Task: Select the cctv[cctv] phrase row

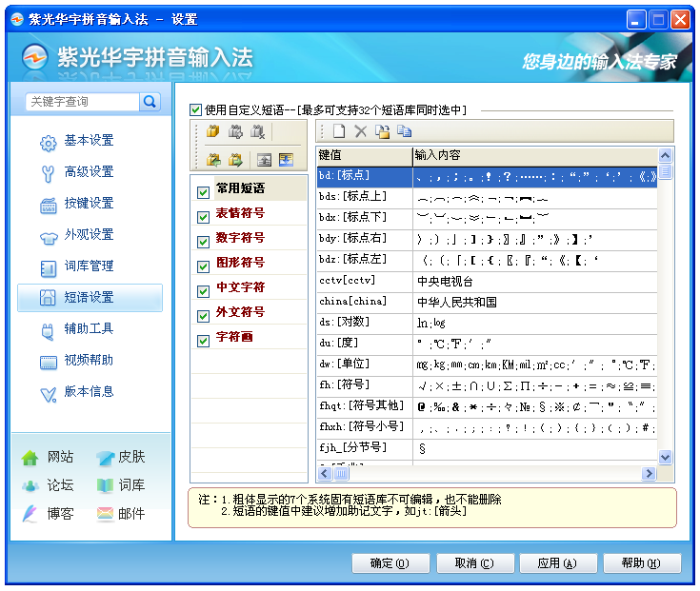Action: pos(487,282)
